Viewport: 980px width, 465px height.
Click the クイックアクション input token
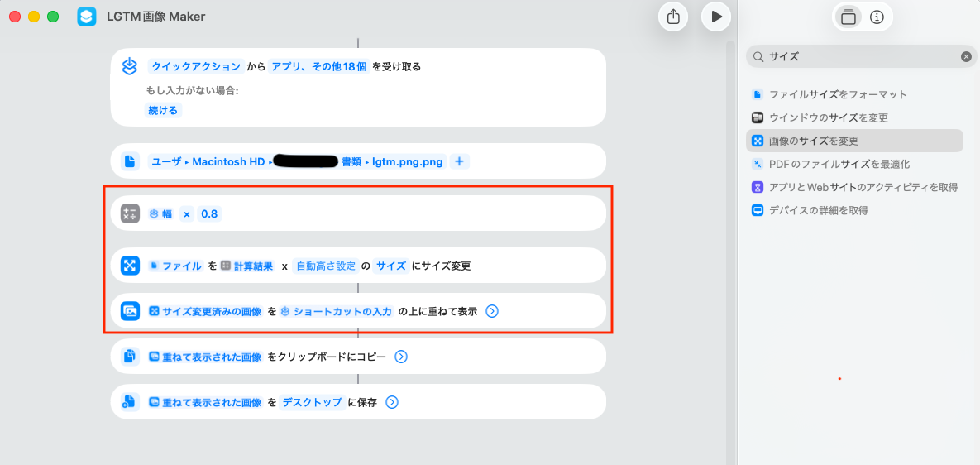196,66
